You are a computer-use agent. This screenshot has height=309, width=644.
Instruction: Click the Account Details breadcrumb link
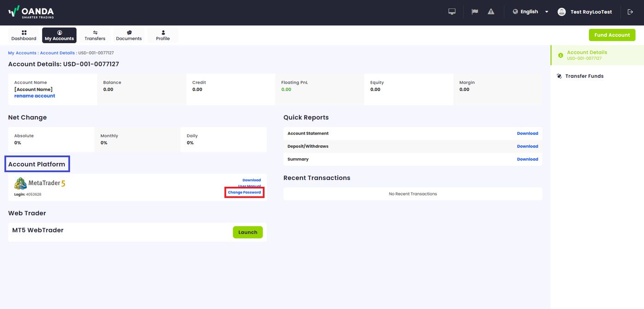(x=57, y=53)
